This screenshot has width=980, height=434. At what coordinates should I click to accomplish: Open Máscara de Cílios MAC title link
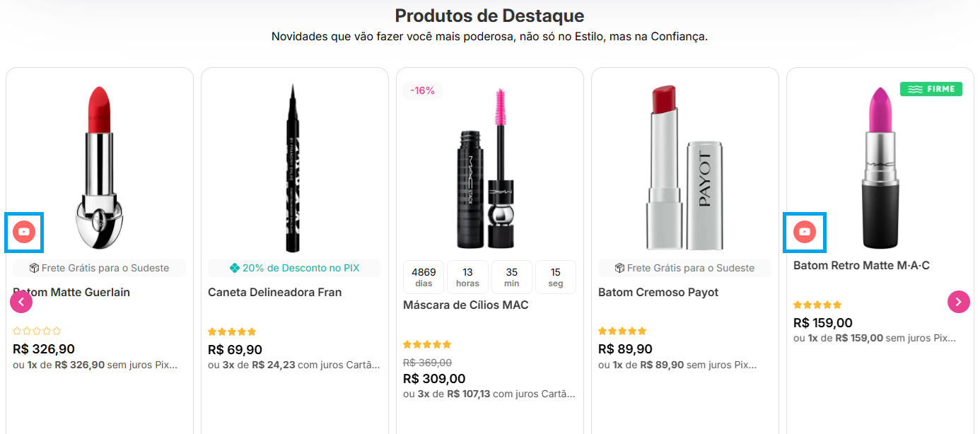pyautogui.click(x=465, y=305)
